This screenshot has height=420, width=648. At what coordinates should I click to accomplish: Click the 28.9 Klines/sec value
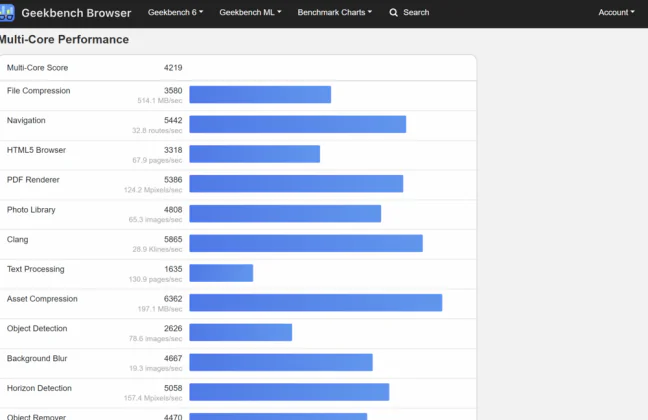point(157,249)
